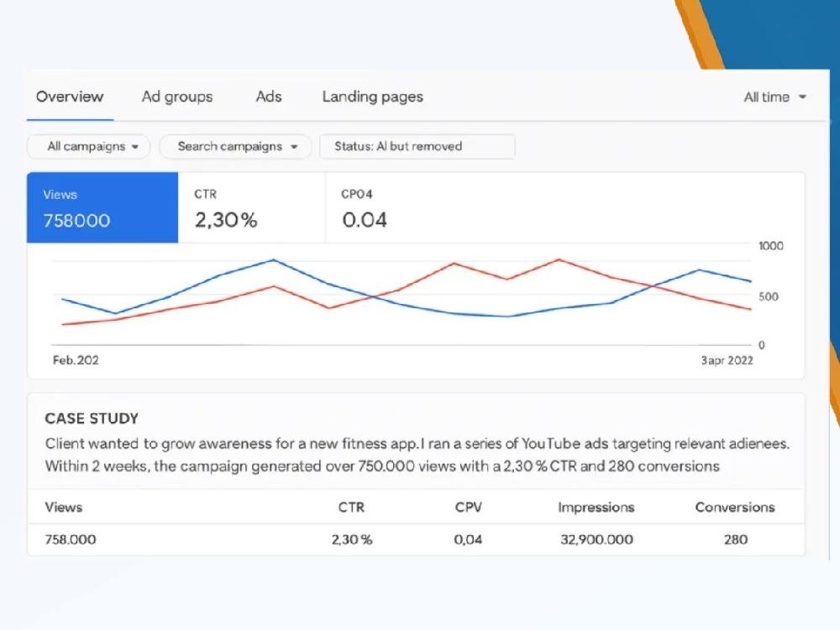Click the CPV column header
Viewport: 840px width, 630px height.
[x=468, y=507]
